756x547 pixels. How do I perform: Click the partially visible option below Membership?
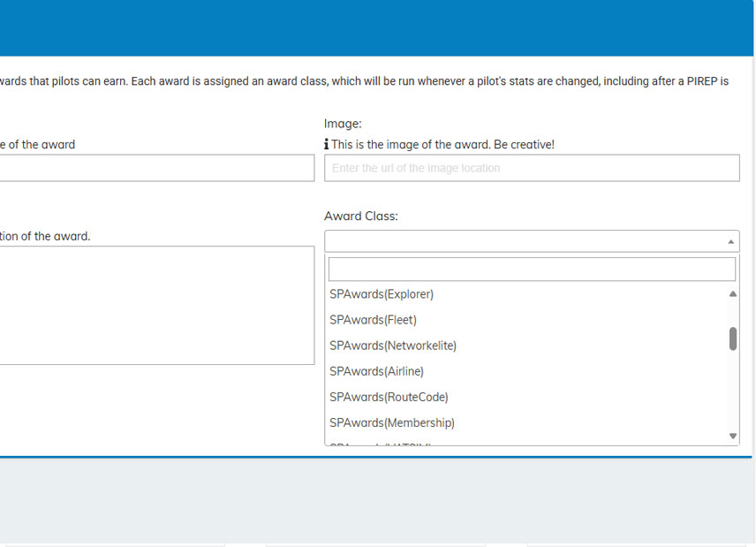380,443
